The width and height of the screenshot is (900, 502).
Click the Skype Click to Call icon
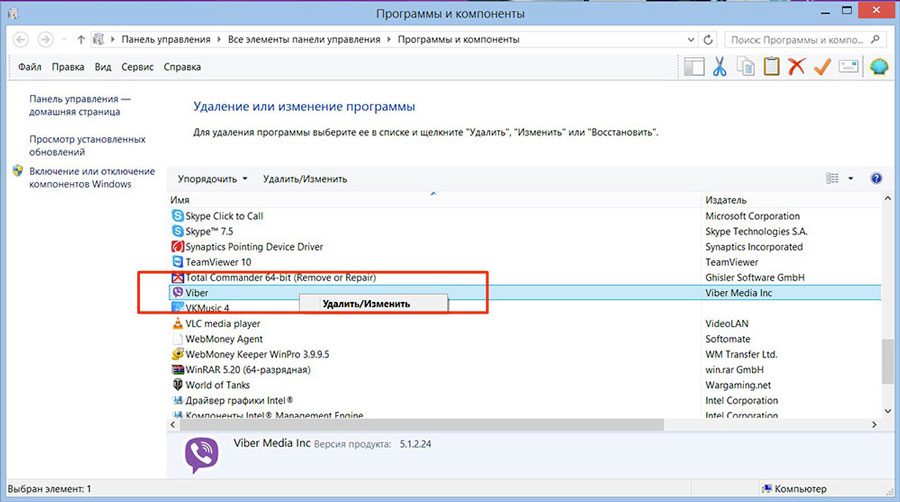pos(177,216)
